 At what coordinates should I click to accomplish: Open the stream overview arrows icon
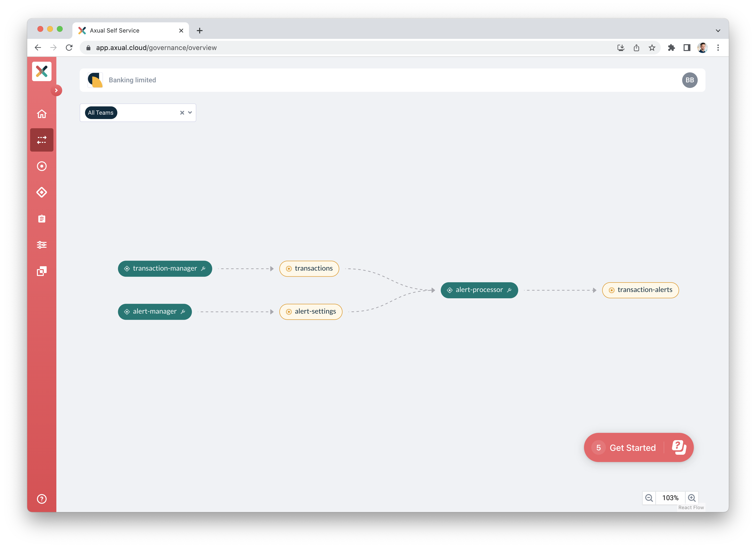coord(42,140)
